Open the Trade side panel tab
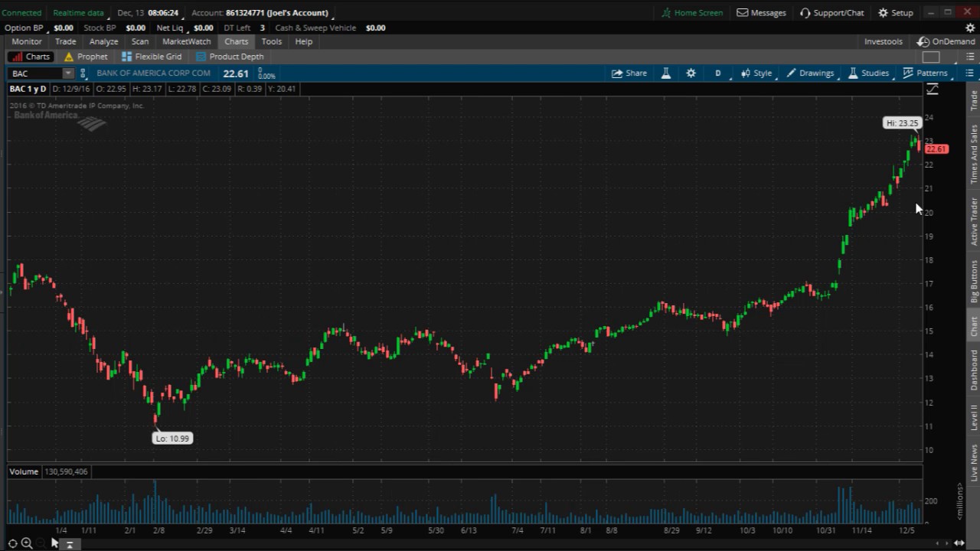The image size is (980, 551). 974,100
